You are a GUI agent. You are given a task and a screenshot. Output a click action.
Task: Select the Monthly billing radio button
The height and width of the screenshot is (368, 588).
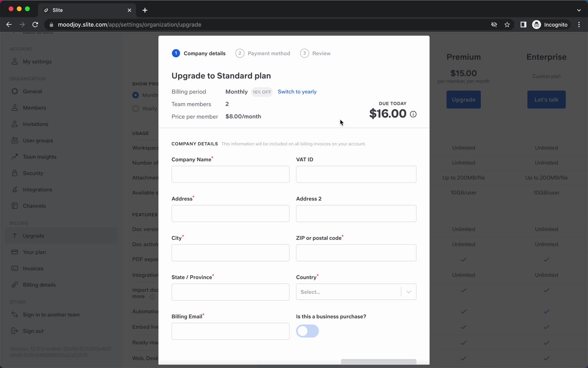(136, 95)
